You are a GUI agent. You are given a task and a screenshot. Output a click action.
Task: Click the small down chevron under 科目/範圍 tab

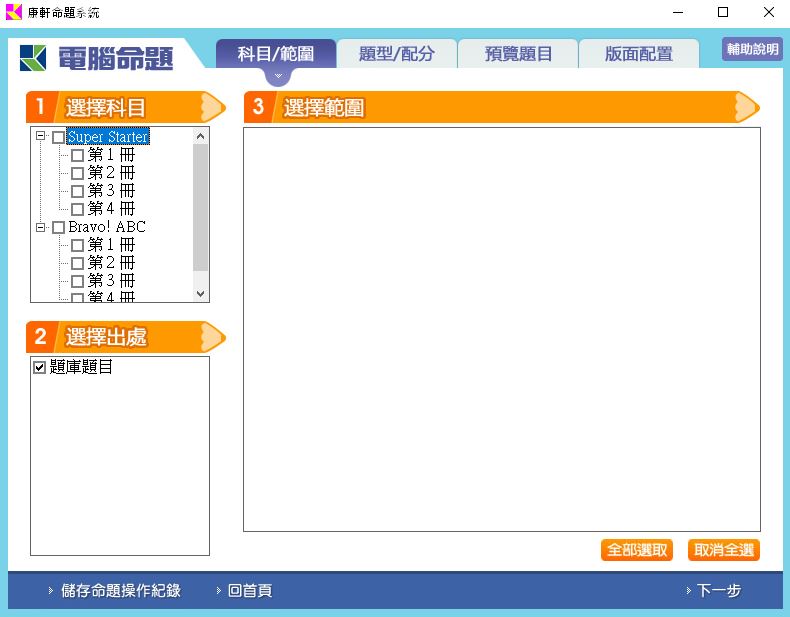[x=278, y=76]
